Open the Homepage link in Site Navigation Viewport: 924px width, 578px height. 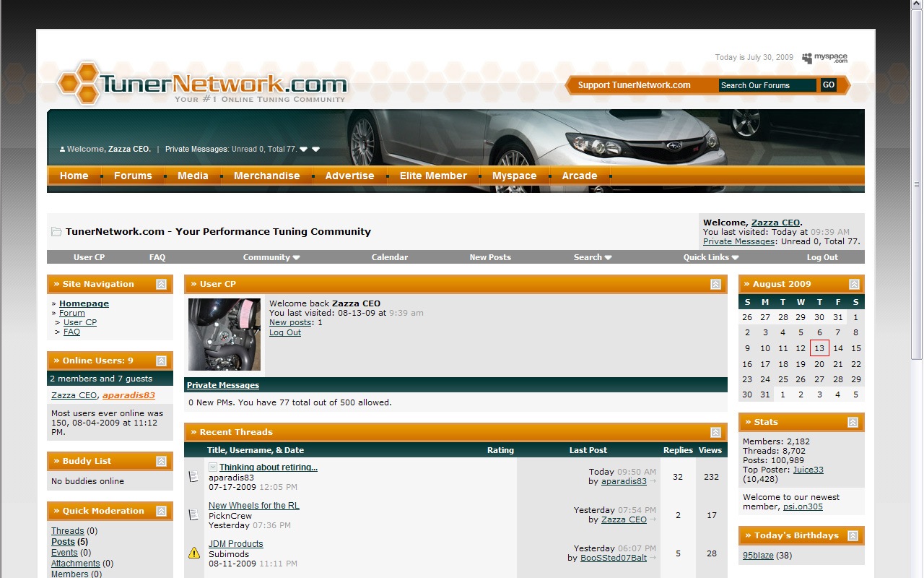pos(84,303)
